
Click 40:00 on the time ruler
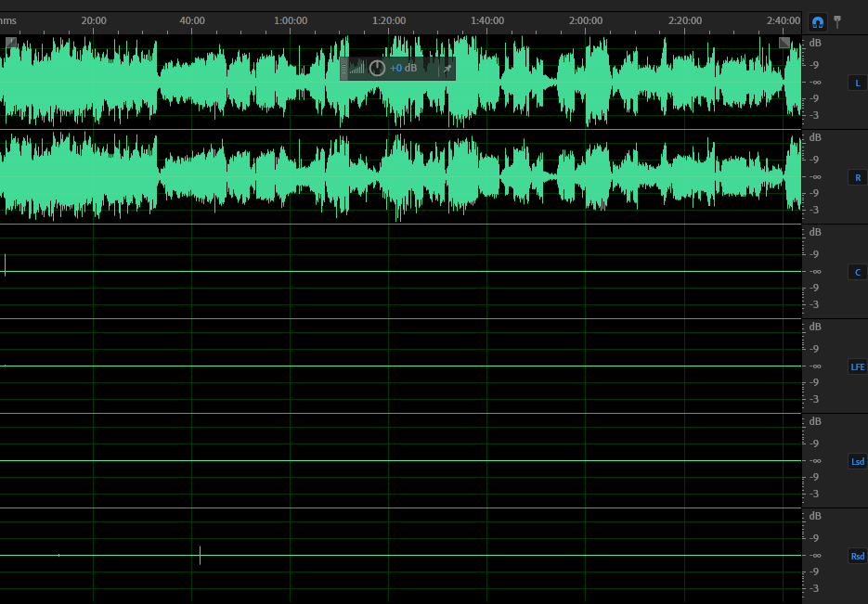tap(192, 20)
